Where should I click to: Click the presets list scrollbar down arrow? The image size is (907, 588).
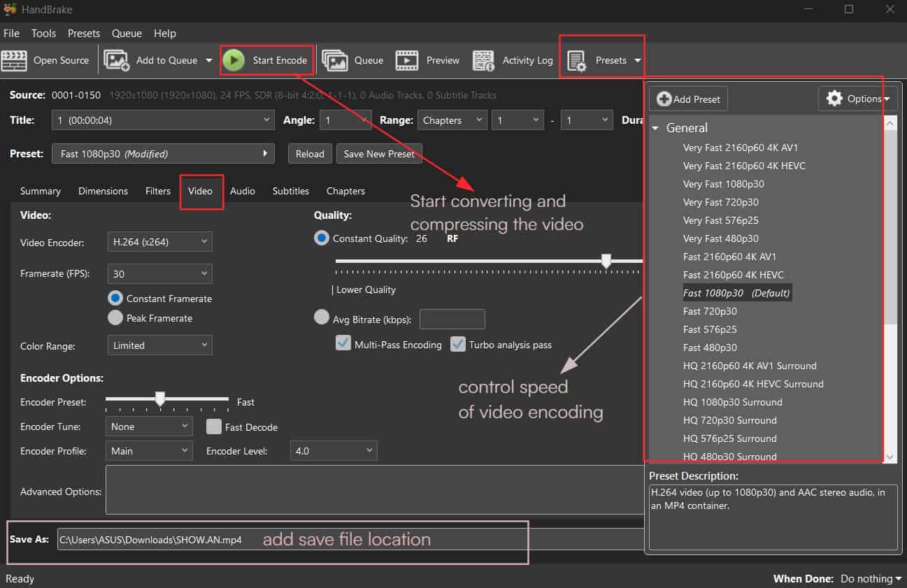tap(890, 457)
